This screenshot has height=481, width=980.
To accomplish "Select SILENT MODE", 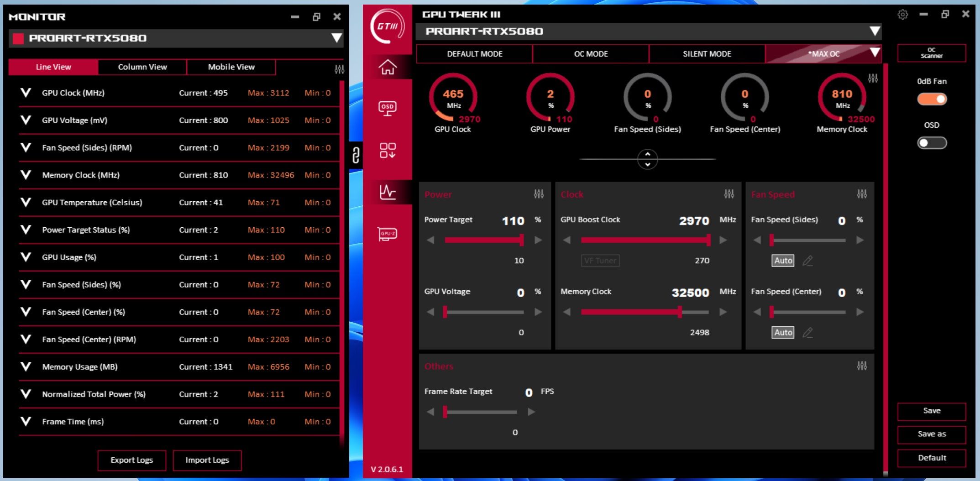I will click(707, 54).
